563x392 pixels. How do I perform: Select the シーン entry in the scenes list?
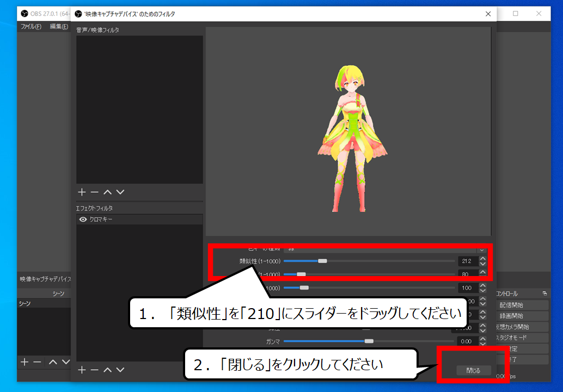[44, 304]
